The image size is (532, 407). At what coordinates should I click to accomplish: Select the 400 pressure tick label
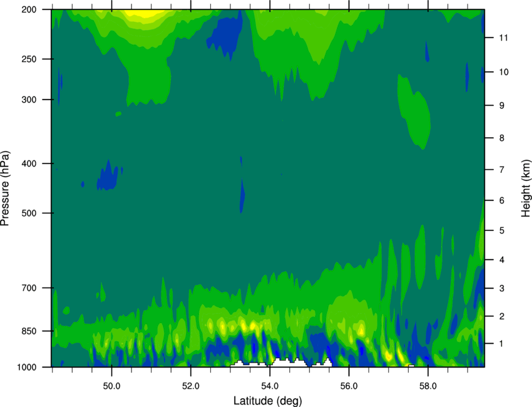click(x=29, y=163)
